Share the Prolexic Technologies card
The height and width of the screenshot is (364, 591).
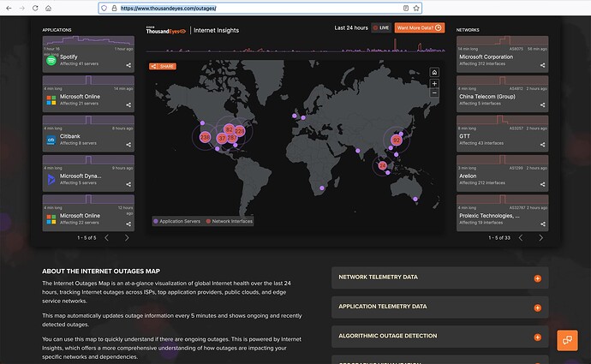[x=542, y=224]
